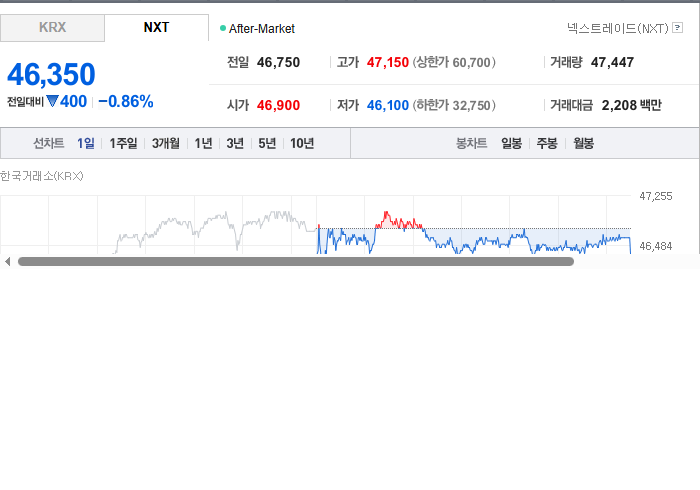Click the upper limit price 60,700

coord(471,62)
